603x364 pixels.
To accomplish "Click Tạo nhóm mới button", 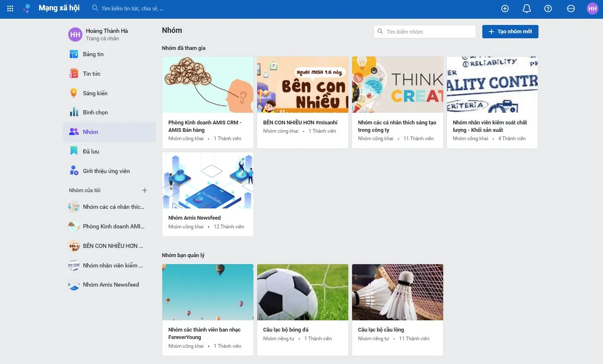I will 510,32.
